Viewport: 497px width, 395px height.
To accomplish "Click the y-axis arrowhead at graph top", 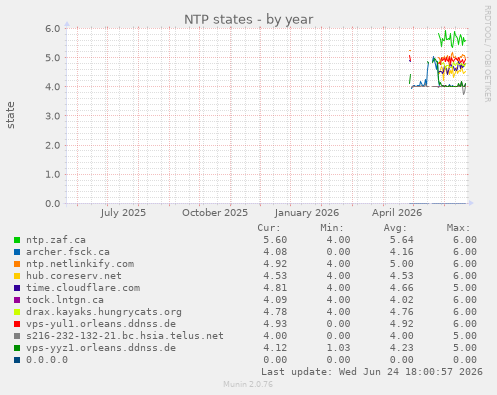I will click(x=67, y=24).
